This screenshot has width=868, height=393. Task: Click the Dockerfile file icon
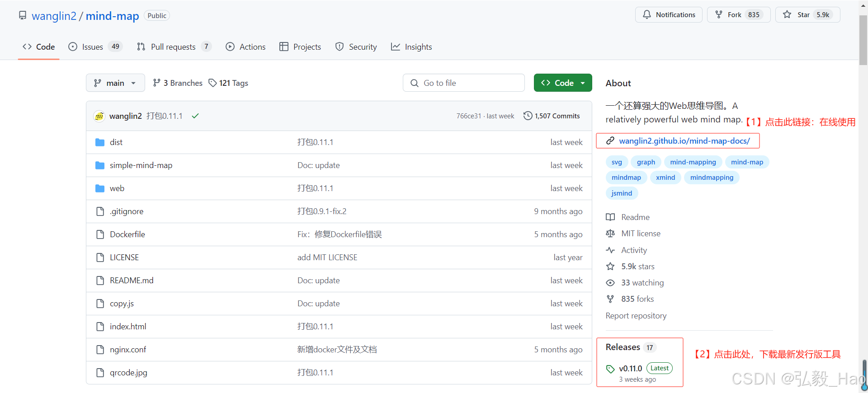click(x=100, y=234)
